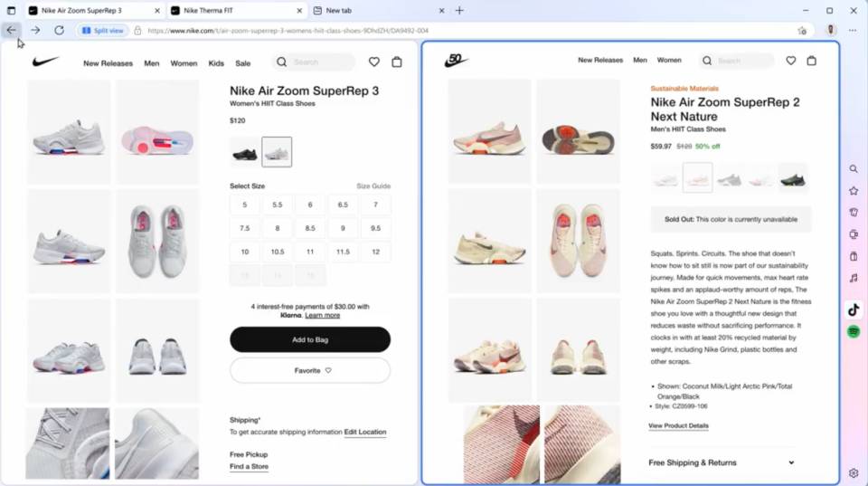Image resolution: width=868 pixels, height=486 pixels.
Task: Open the Size Guide link
Action: [373, 186]
